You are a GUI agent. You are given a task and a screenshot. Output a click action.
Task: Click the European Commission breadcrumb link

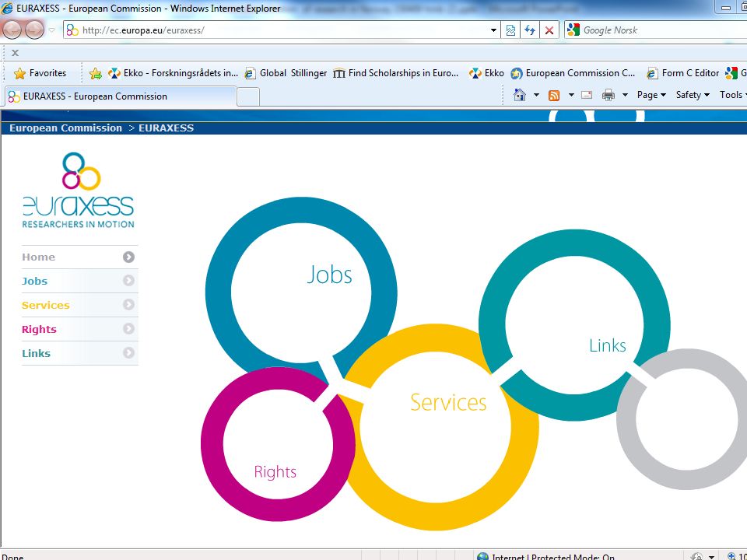click(65, 128)
